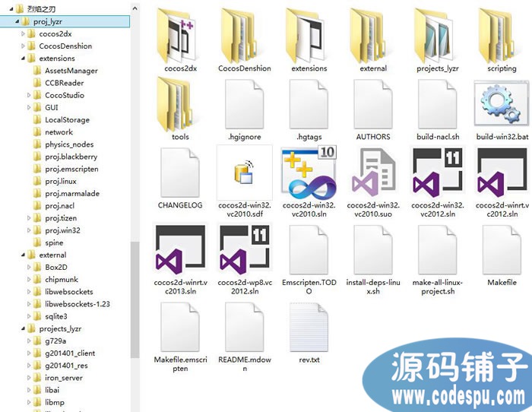
Task: Select the README.mdown file icon
Action: point(244,327)
